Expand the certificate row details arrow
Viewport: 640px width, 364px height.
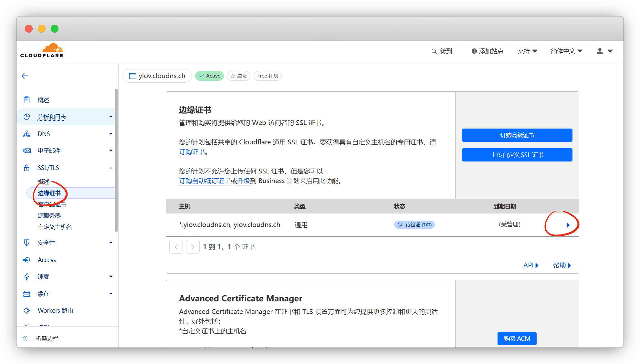point(568,225)
